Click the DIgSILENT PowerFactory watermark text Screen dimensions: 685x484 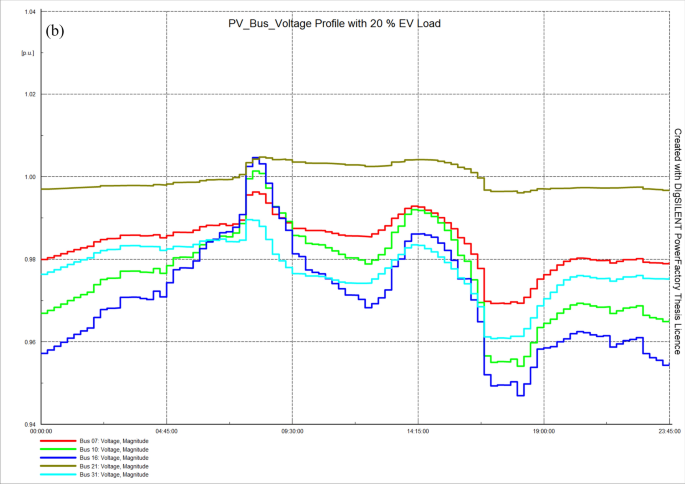pyautogui.click(x=677, y=242)
